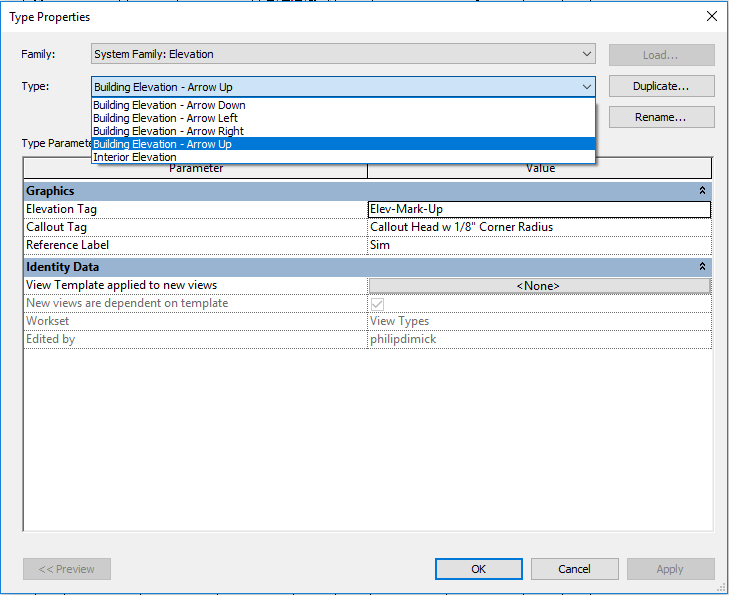This screenshot has height=595, width=729.
Task: Click the Value column header
Action: pyautogui.click(x=539, y=168)
